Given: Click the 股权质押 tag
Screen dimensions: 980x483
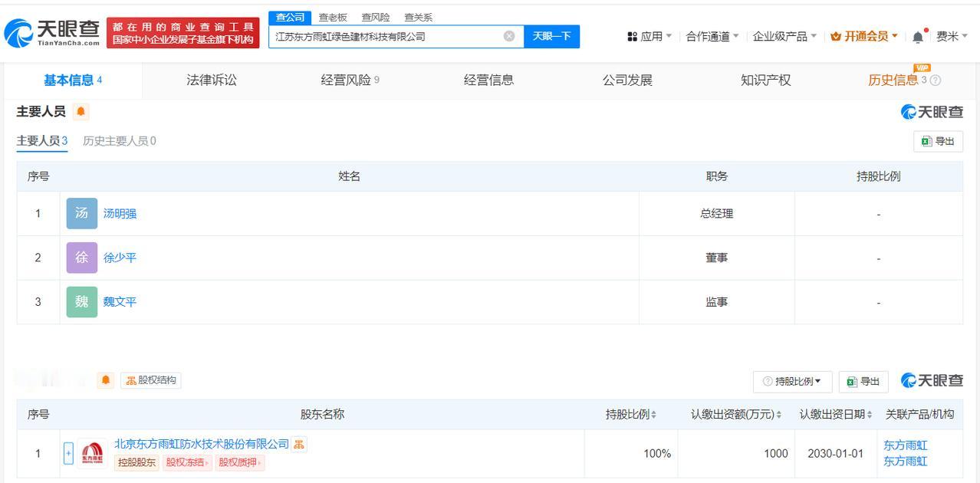Looking at the screenshot, I should pyautogui.click(x=238, y=462).
